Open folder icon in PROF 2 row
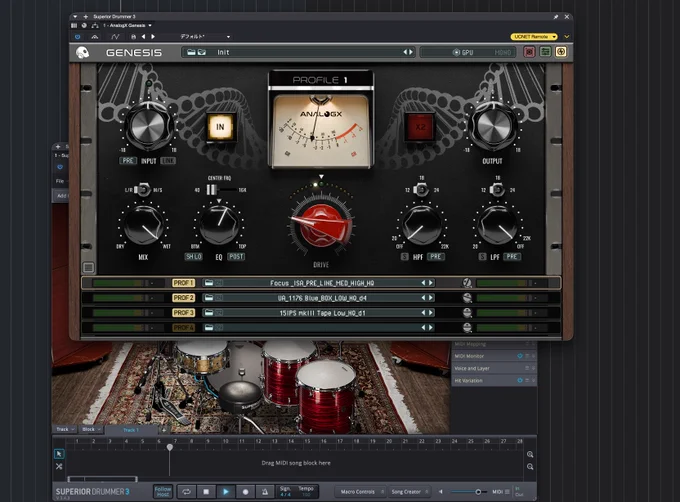This screenshot has height=502, width=680. click(209, 298)
